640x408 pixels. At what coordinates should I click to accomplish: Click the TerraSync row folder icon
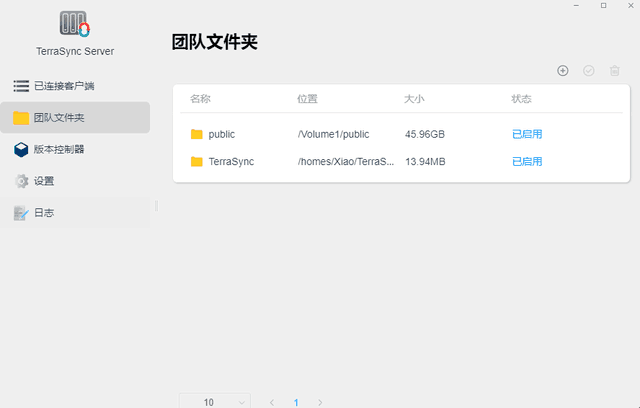click(197, 162)
